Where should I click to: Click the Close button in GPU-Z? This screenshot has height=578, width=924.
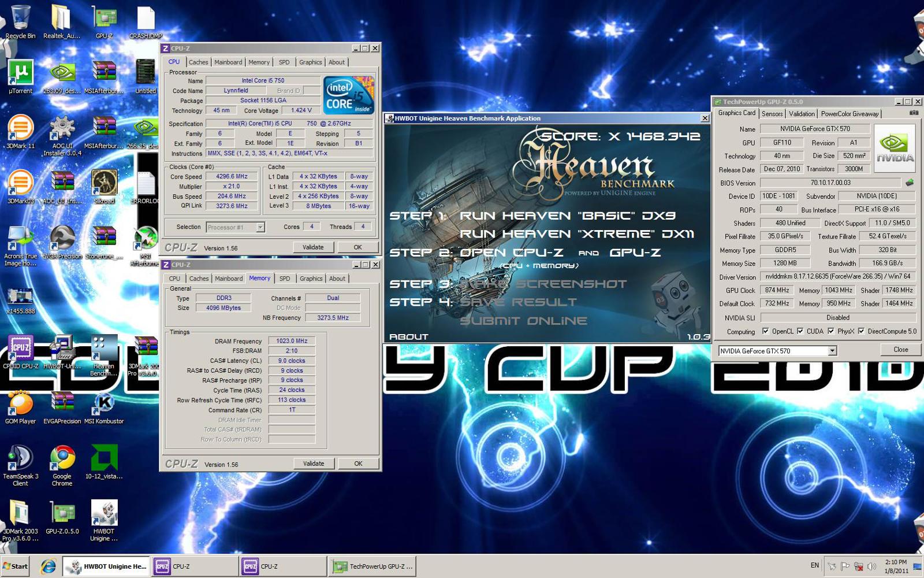pyautogui.click(x=900, y=350)
